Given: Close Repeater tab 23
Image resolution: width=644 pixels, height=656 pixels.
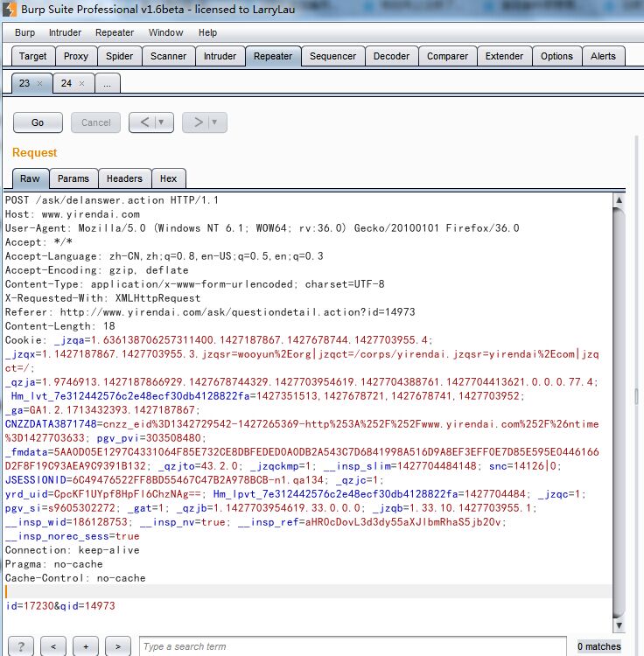Looking at the screenshot, I should [39, 84].
